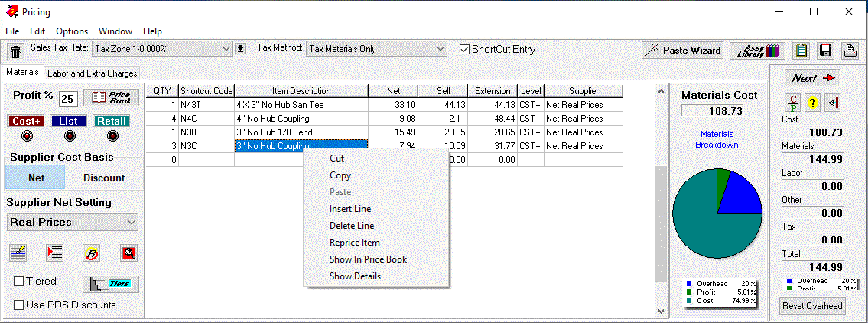The image size is (868, 323).
Task: Click the clipboard notes icon in toolbar
Action: coord(801,51)
